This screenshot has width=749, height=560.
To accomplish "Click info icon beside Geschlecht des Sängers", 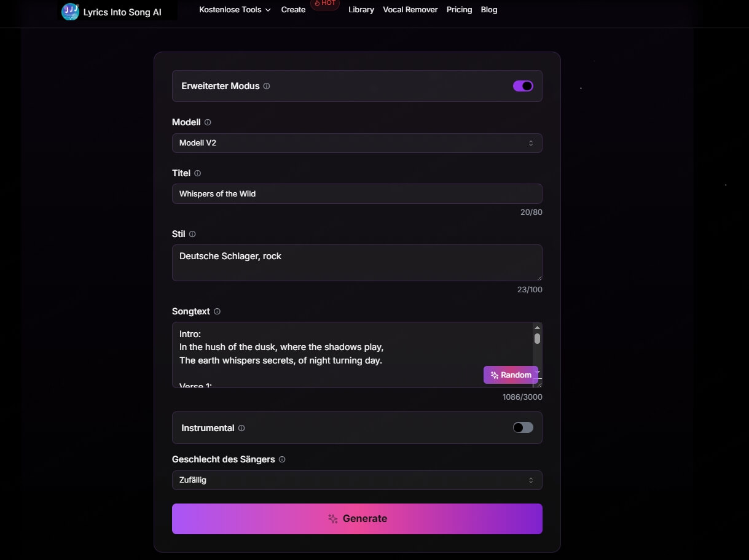I will coord(282,459).
